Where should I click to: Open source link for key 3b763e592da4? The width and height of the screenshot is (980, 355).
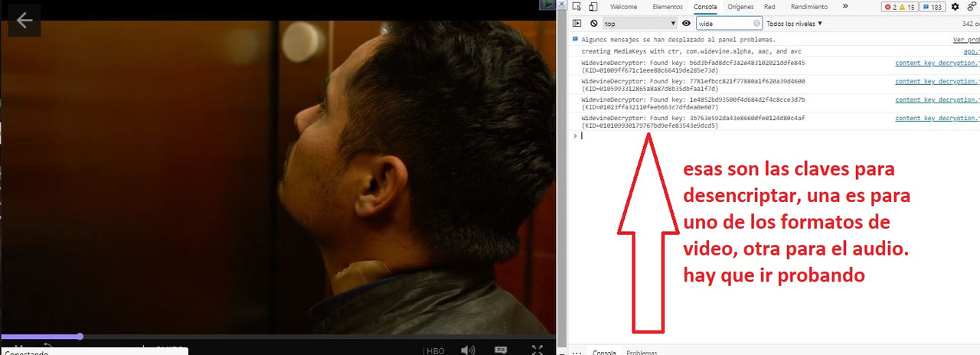pyautogui.click(x=937, y=118)
